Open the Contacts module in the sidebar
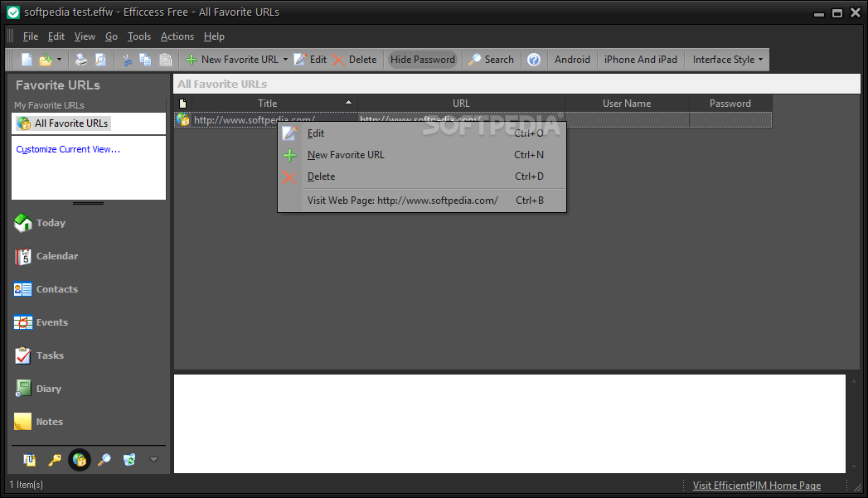 click(x=46, y=289)
